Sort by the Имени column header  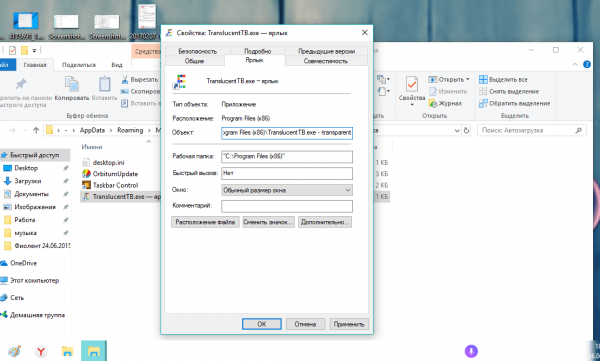coord(91,147)
